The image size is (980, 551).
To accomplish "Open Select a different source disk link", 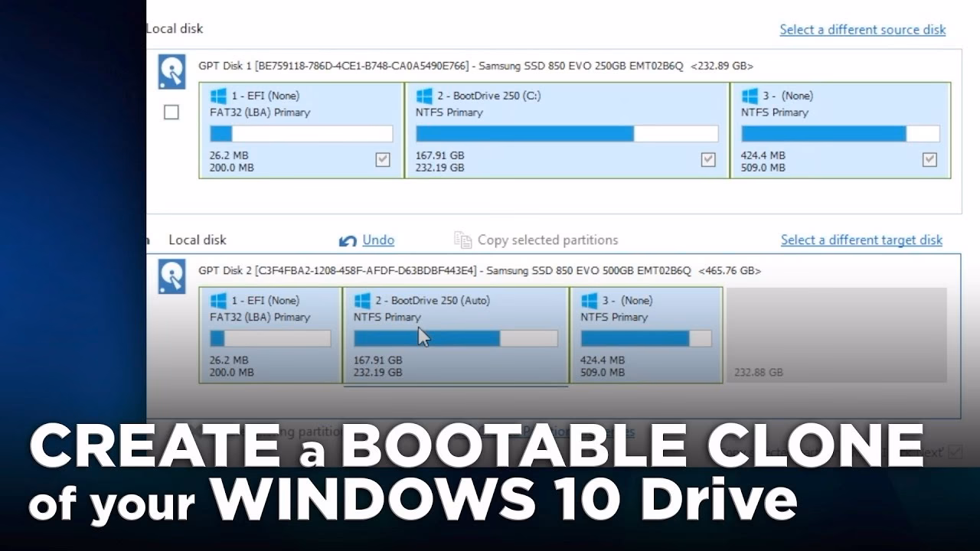I will pyautogui.click(x=863, y=30).
